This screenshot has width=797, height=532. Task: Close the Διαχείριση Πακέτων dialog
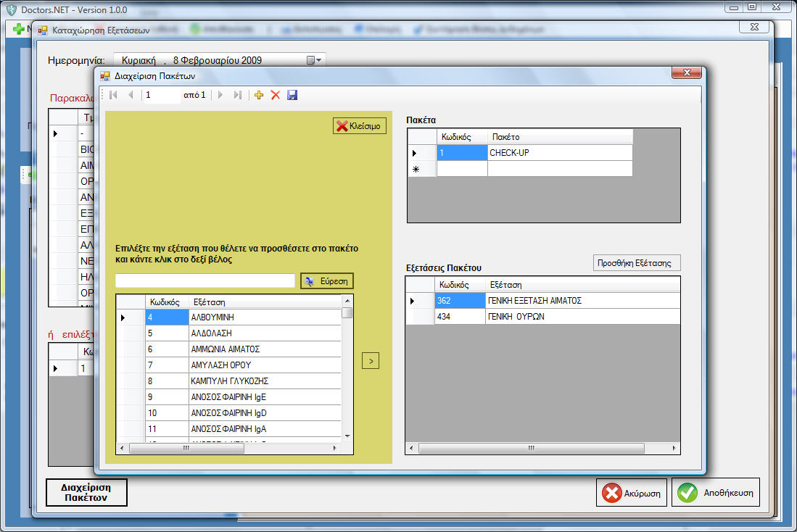click(x=687, y=72)
